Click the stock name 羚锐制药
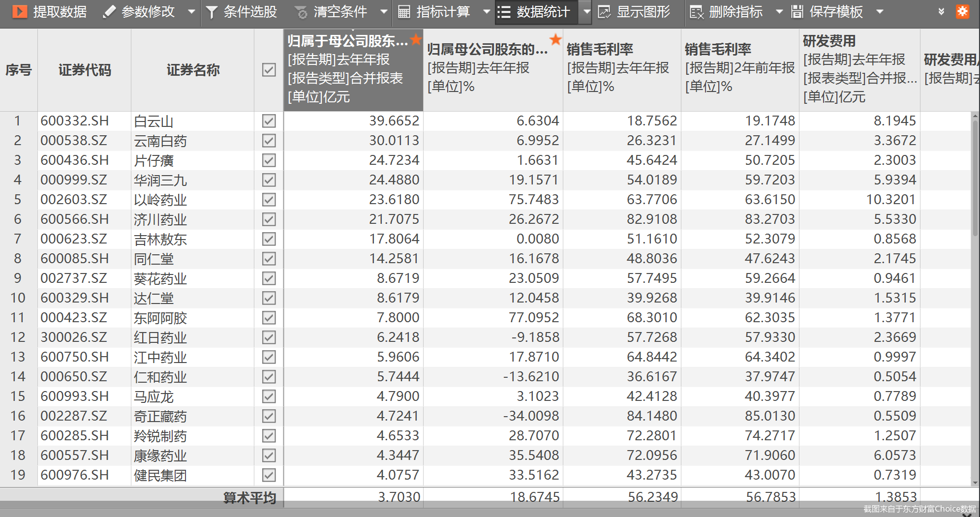 pyautogui.click(x=160, y=436)
